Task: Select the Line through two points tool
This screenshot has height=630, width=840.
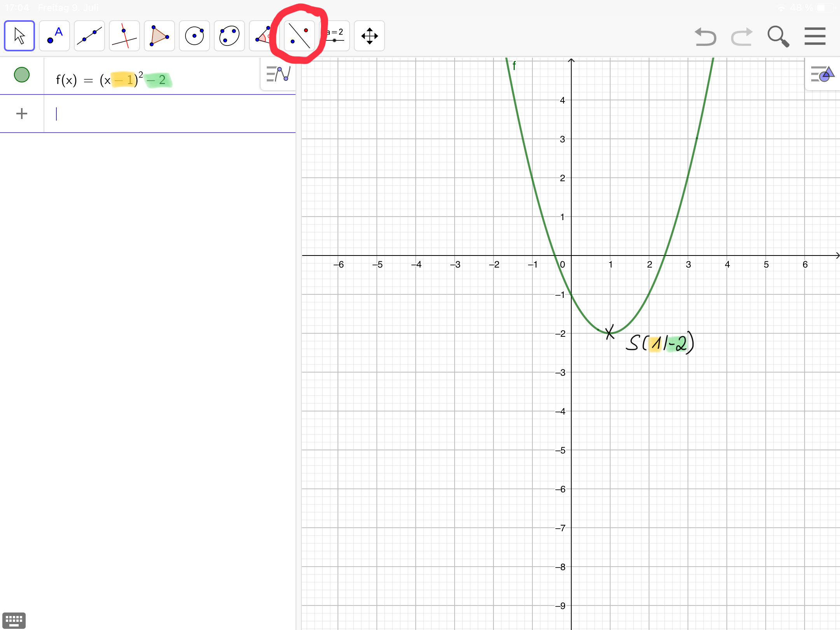Action: click(x=89, y=36)
